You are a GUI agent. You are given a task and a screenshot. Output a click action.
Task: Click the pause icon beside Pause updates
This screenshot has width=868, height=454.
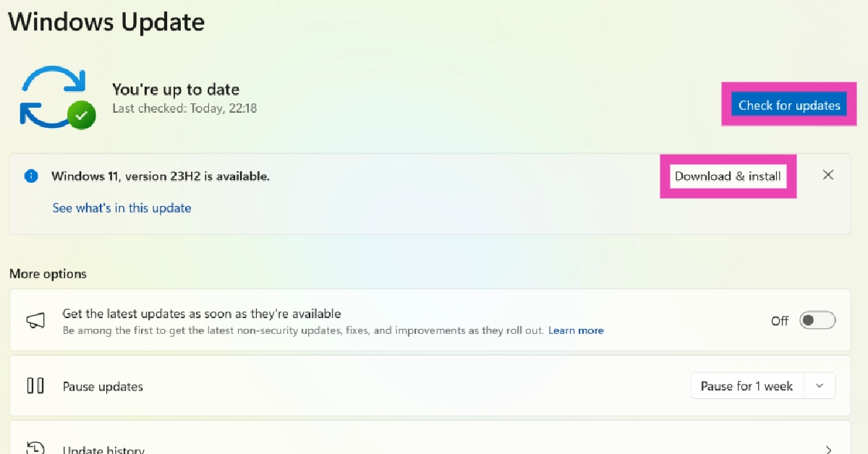35,386
